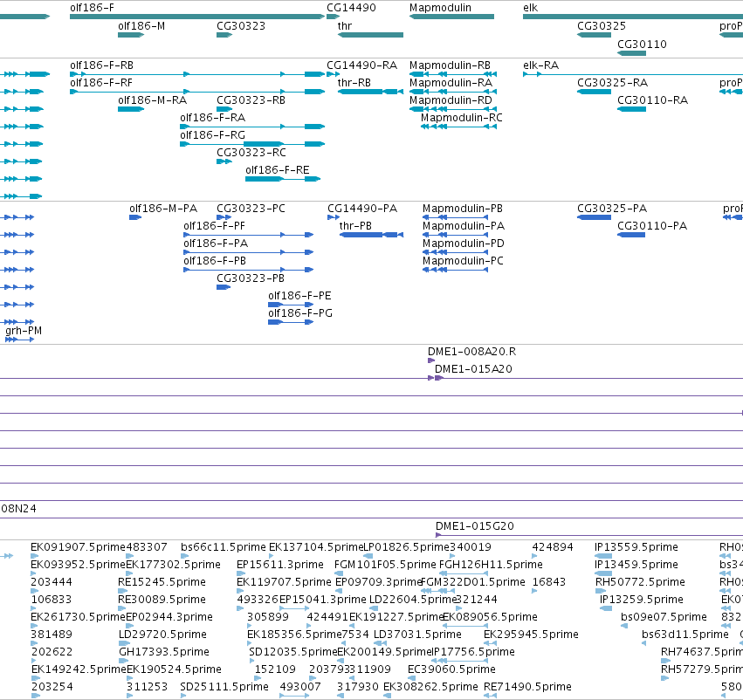Click transcript label Mapmodulin-RD

[451, 100]
